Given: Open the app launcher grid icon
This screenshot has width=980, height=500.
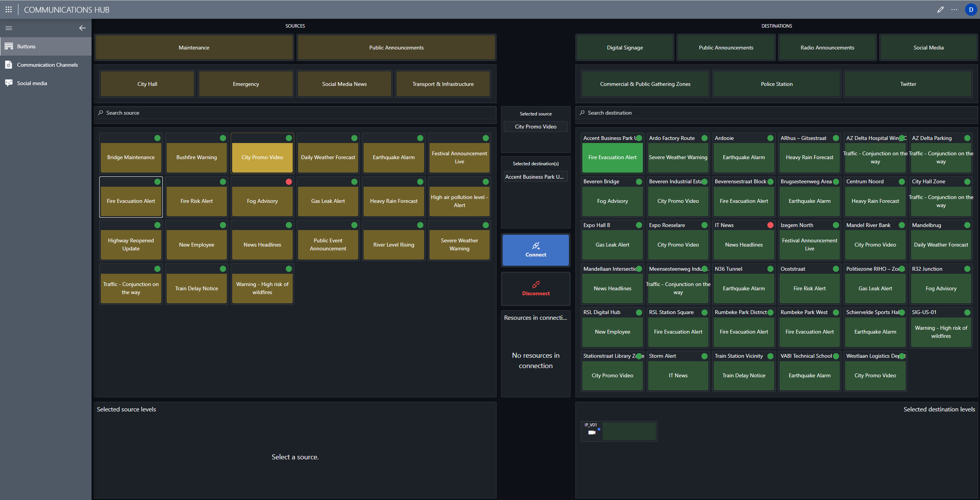Looking at the screenshot, I should click(x=8, y=10).
